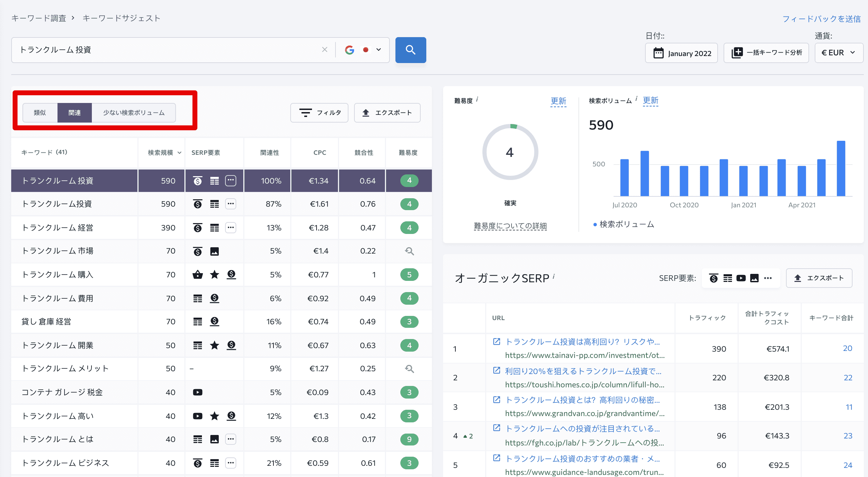
Task: Click the sitelinks list icon in 貸し 倉庫 経営 row
Action: click(x=198, y=322)
